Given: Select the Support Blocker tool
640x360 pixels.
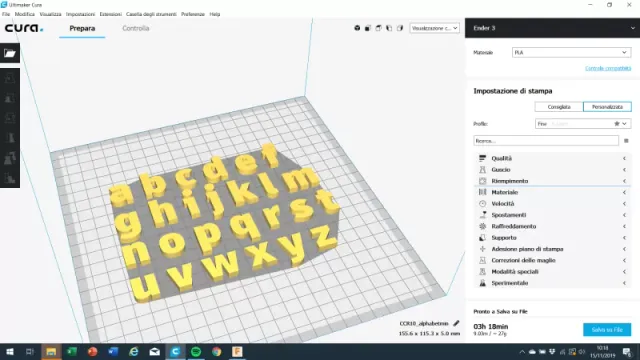Looking at the screenshot, I should pyautogui.click(x=10, y=178).
